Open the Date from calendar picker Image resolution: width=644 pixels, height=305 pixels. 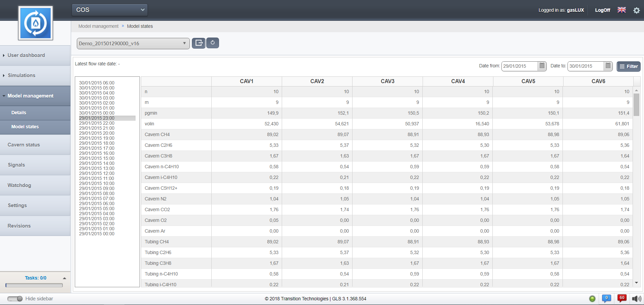tap(542, 66)
